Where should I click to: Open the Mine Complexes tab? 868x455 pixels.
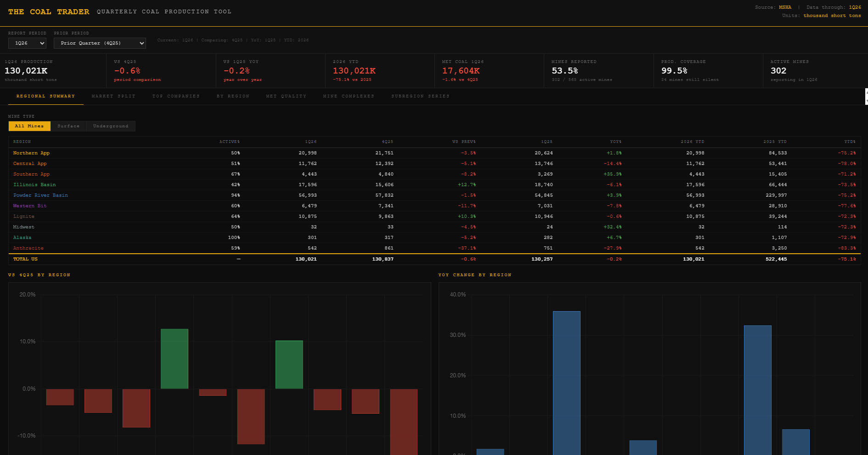tap(349, 96)
